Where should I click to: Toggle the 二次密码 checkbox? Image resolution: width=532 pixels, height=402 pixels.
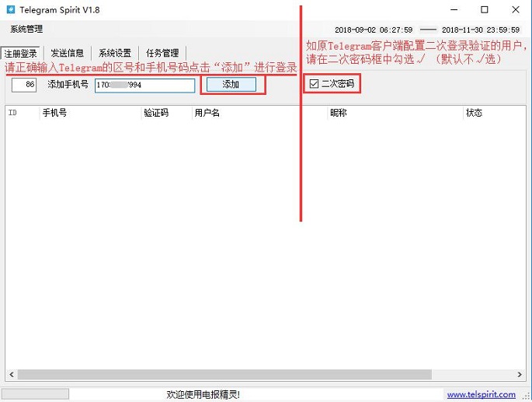(x=314, y=84)
